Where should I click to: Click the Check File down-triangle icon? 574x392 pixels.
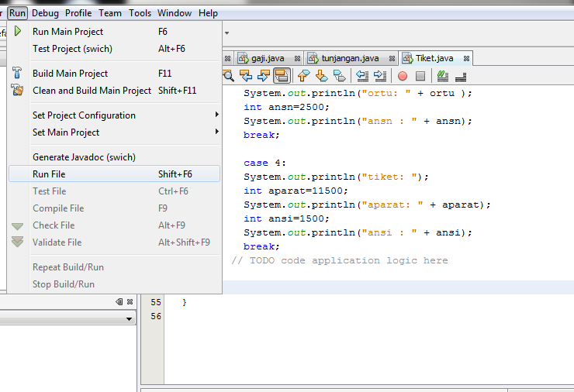[x=17, y=226]
